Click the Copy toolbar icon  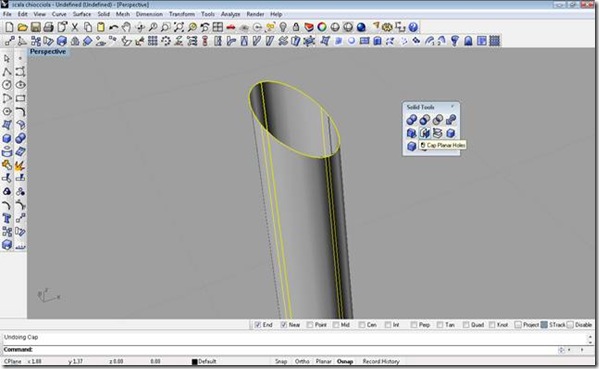[88, 27]
